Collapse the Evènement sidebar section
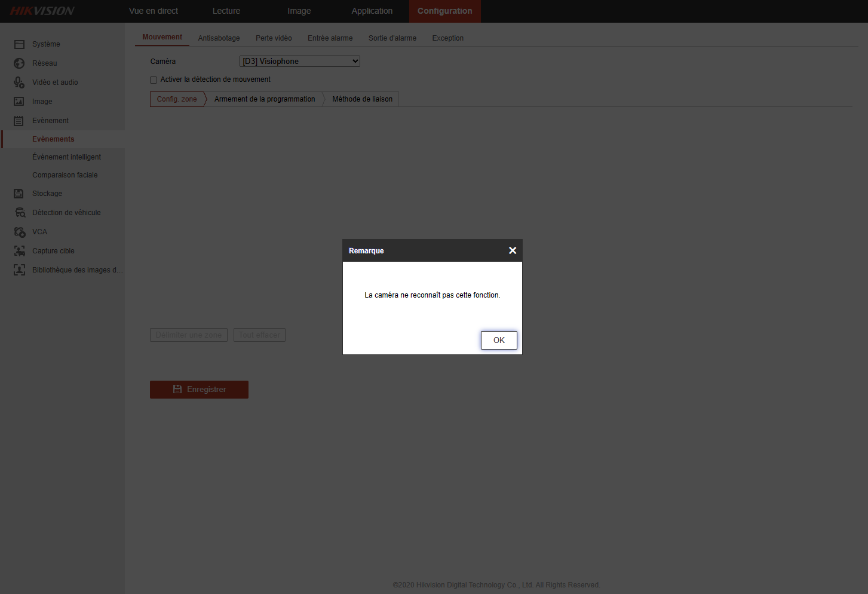This screenshot has width=868, height=594. [50, 121]
